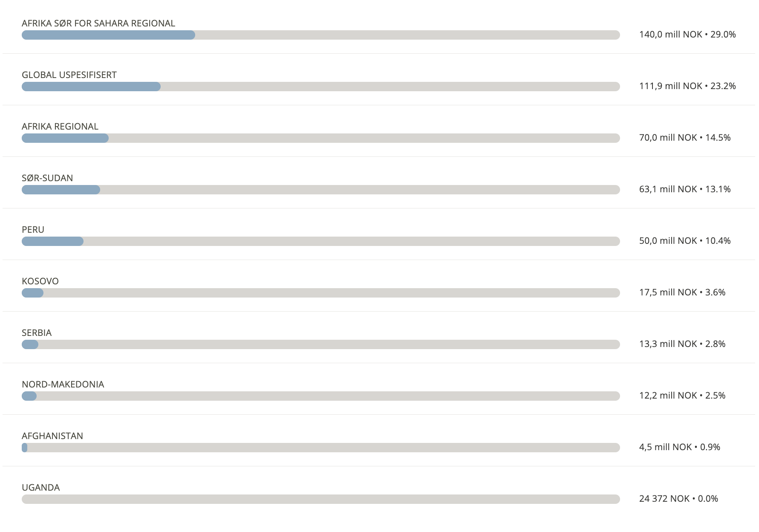Select the Peru country label

point(33,230)
